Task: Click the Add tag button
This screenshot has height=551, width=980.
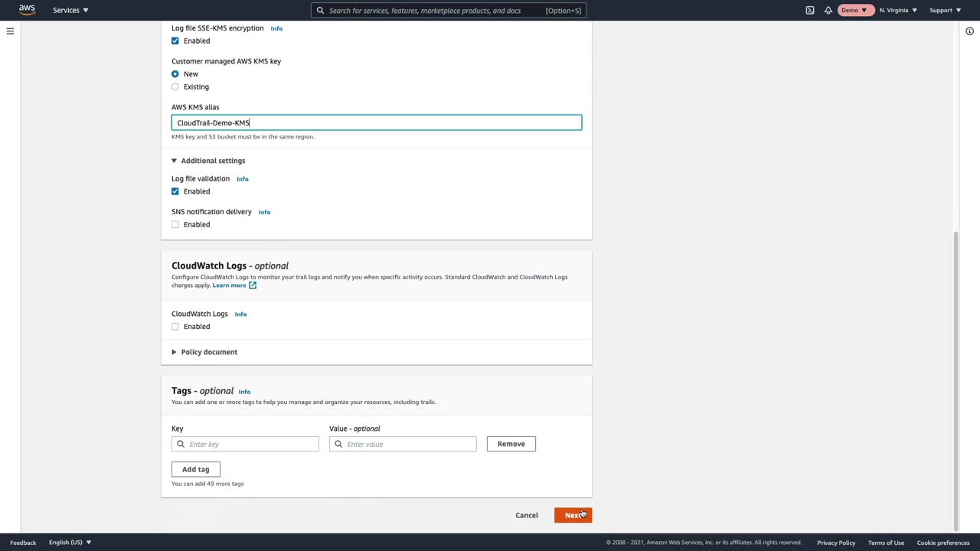Action: point(196,469)
